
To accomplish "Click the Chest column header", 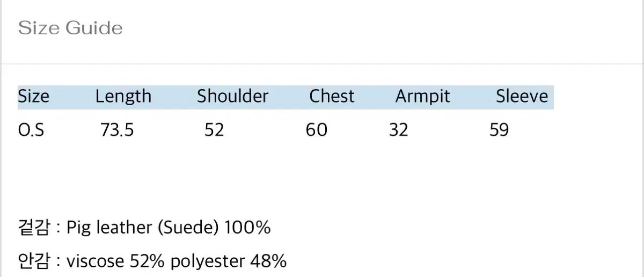I will point(332,97).
